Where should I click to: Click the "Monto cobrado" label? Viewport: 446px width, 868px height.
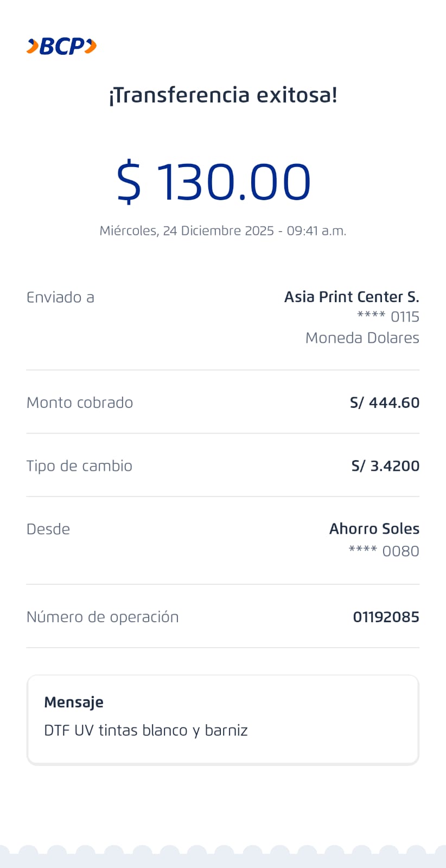[80, 403]
